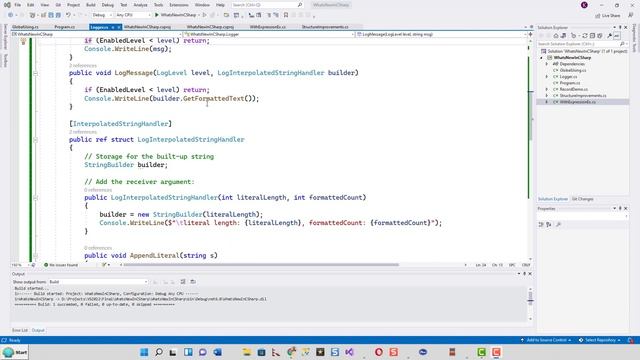Open the Error List tab
The height and width of the screenshot is (360, 640).
[20, 330]
